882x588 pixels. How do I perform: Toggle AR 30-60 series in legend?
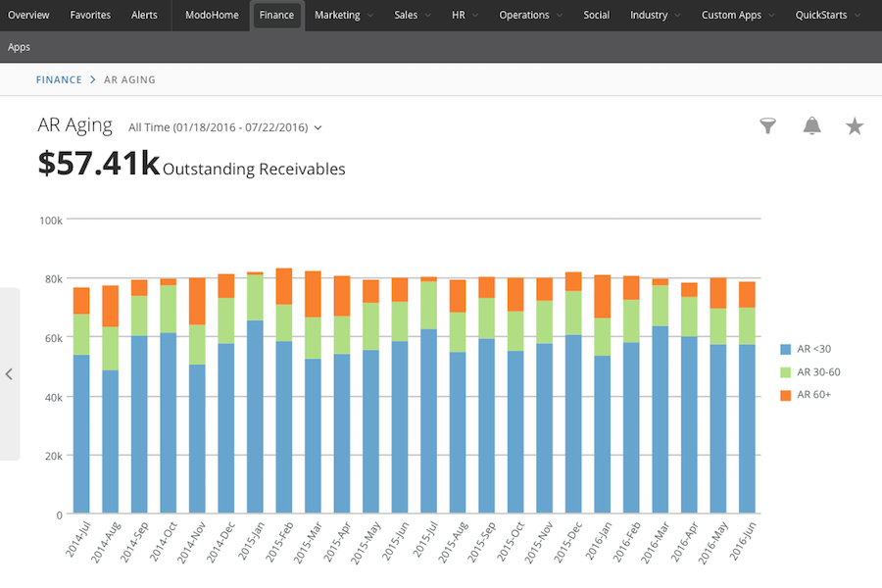818,372
